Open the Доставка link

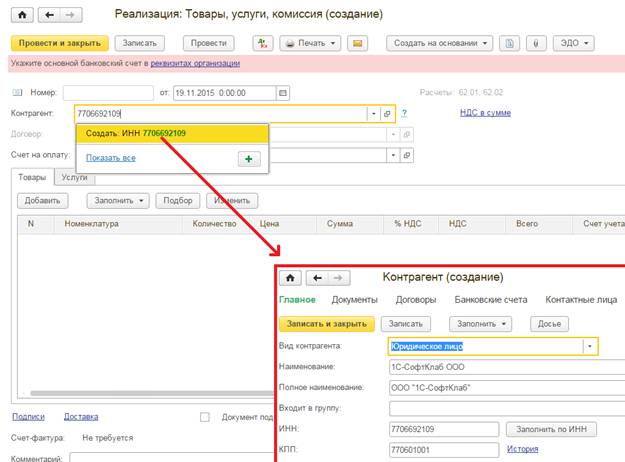(81, 417)
